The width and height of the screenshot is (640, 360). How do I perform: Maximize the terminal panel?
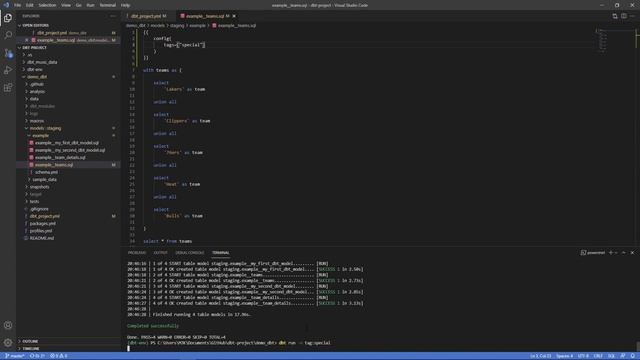tap(624, 253)
